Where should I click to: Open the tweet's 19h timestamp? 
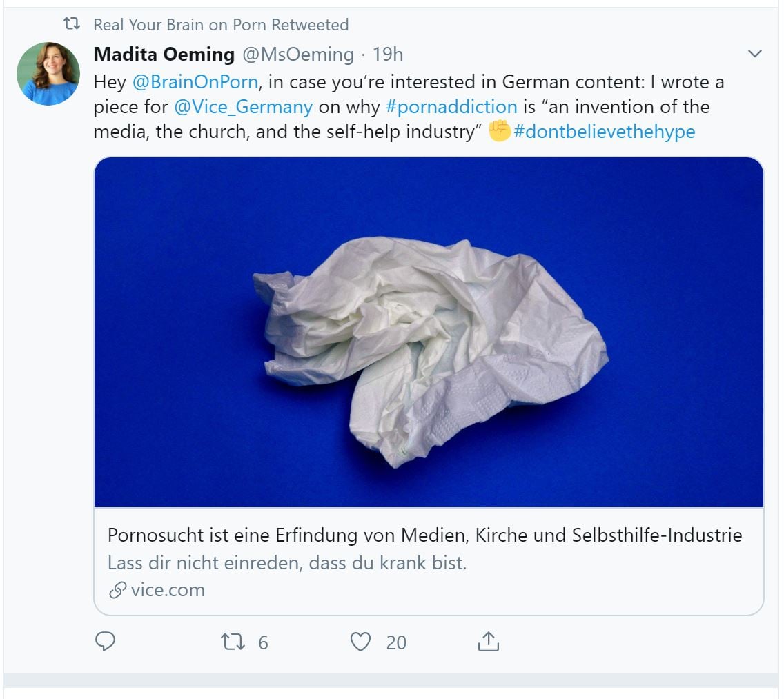point(388,54)
